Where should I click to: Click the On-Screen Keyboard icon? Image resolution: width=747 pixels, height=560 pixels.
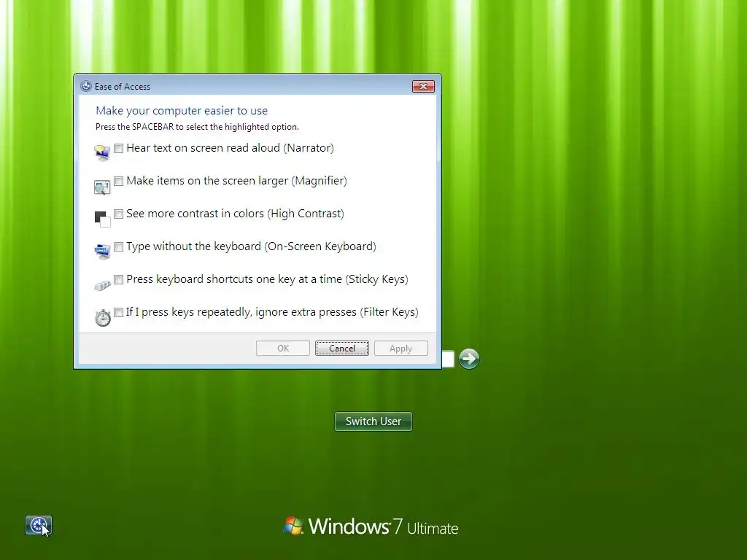coord(102,252)
